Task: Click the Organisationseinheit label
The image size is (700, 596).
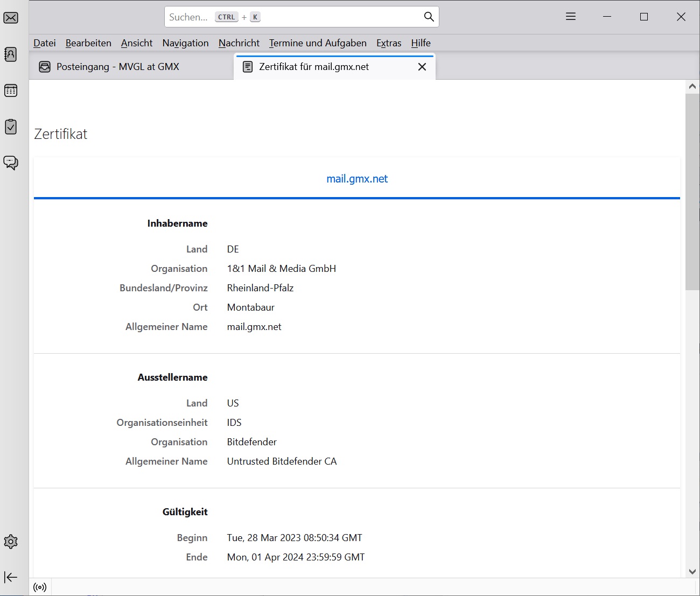Action: tap(162, 423)
